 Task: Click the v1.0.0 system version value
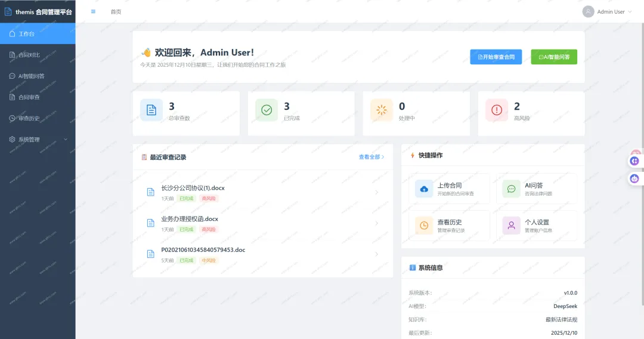pos(571,293)
